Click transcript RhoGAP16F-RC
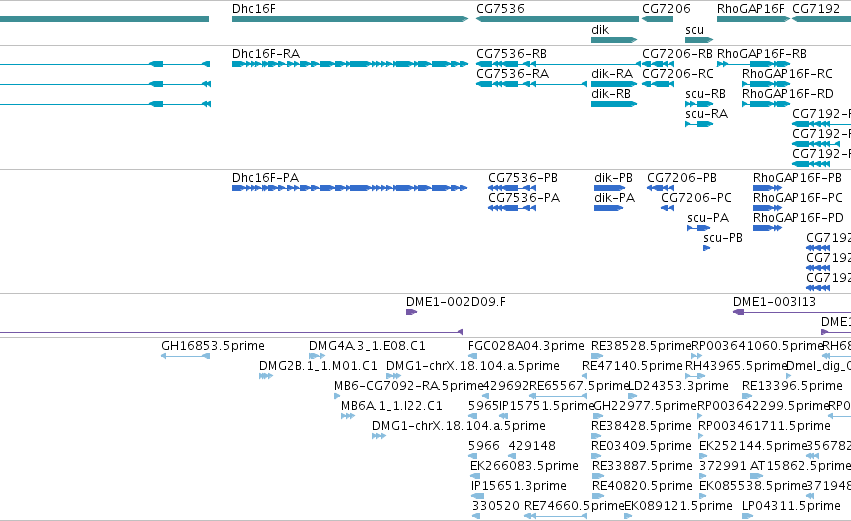Viewport: 851px width, 521px height. [x=766, y=84]
